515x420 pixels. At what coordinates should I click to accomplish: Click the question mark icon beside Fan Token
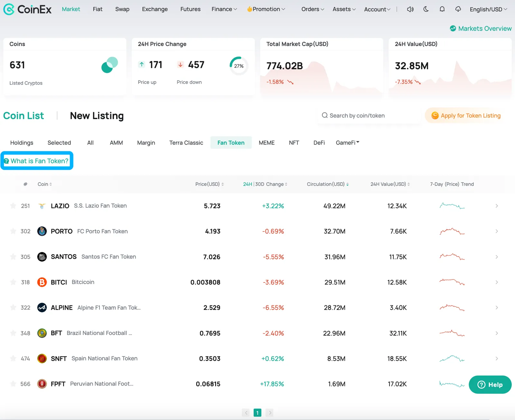tap(6, 161)
